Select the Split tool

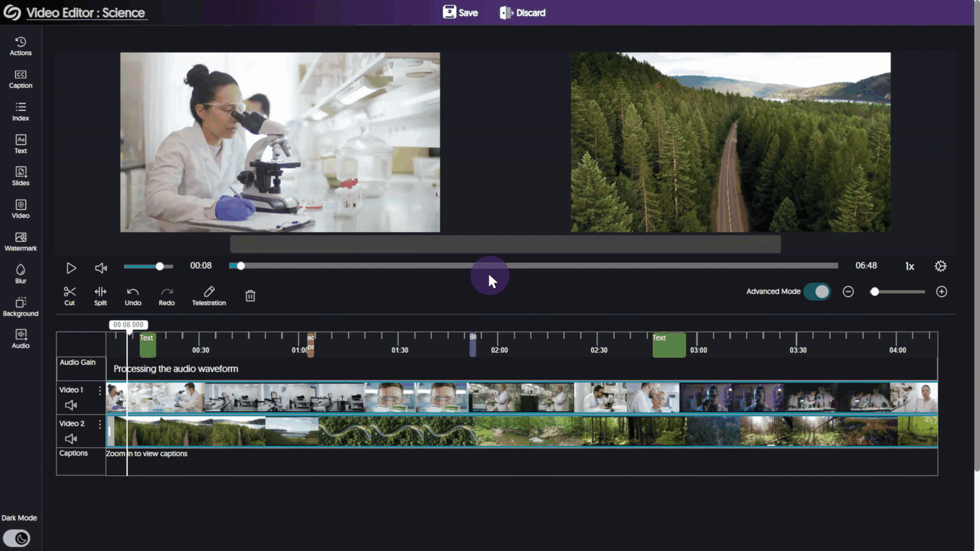pyautogui.click(x=100, y=295)
